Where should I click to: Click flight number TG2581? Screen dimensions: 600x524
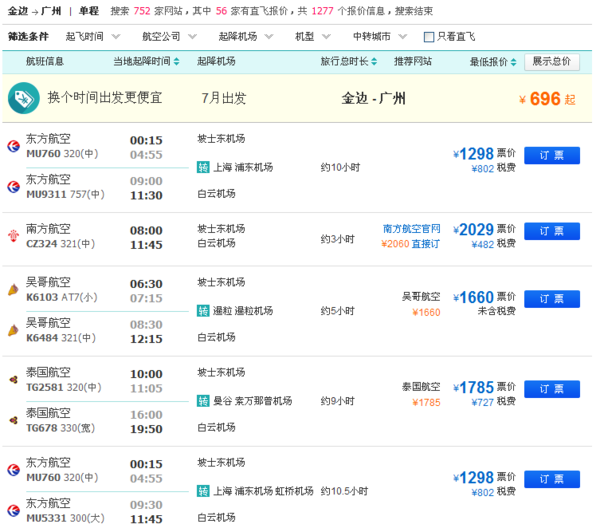(x=45, y=388)
